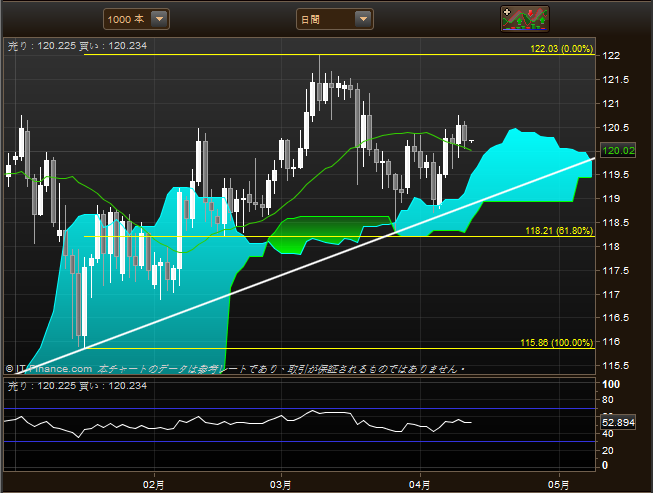The height and width of the screenshot is (493, 653).
Task: Open the 日間 timeframe dropdown
Action: [334, 19]
